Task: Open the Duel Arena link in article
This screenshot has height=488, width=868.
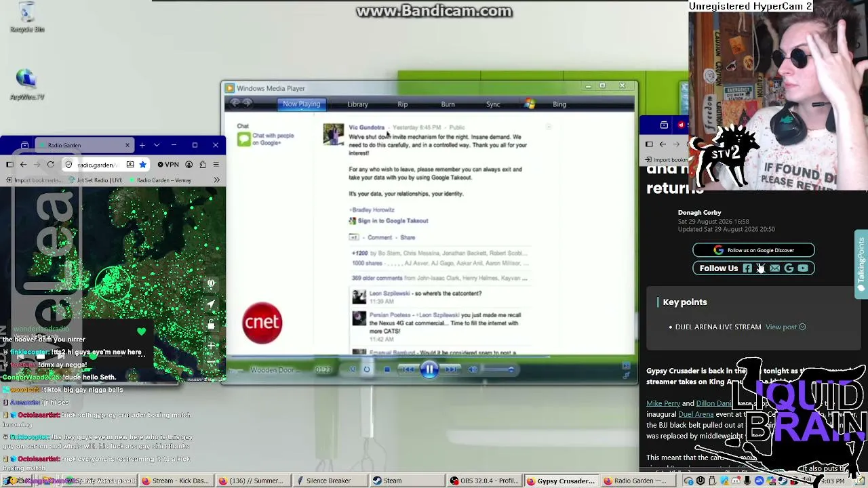Action: (x=696, y=414)
